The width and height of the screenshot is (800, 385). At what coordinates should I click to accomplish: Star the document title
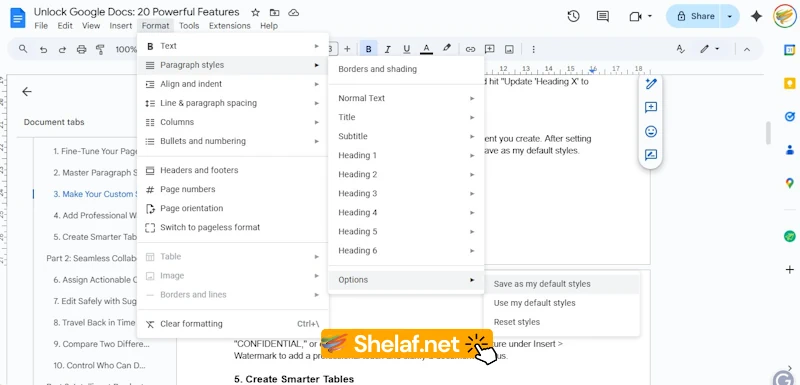coord(256,12)
